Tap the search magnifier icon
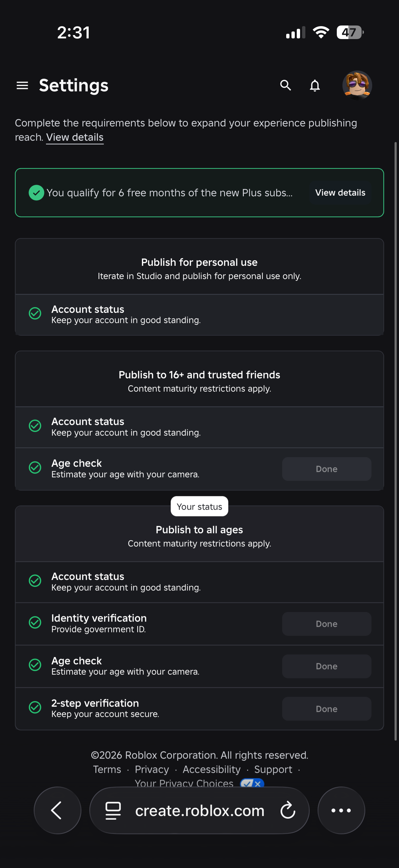The width and height of the screenshot is (399, 868). 286,85
